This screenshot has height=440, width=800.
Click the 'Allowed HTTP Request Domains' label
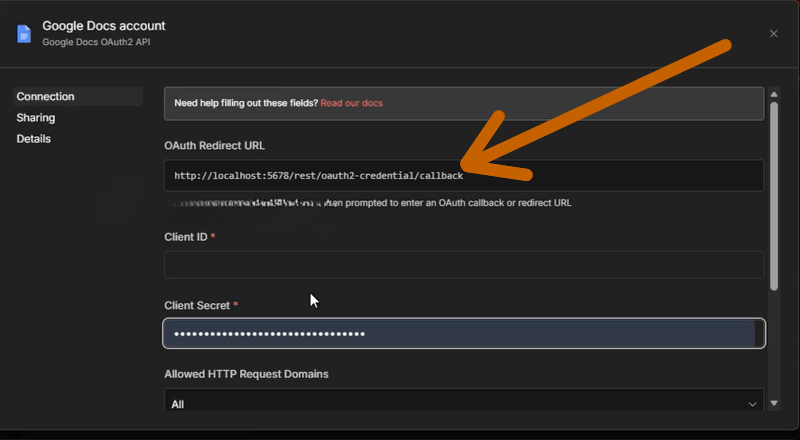246,374
